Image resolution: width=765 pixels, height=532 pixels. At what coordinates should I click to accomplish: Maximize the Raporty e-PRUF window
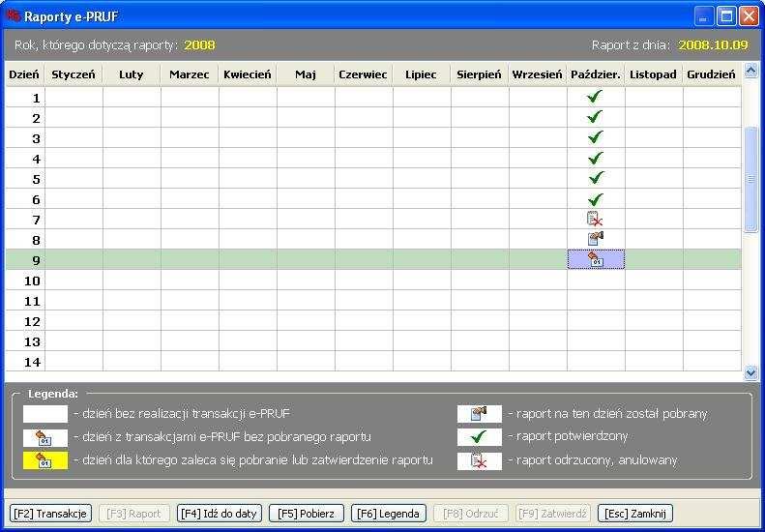coord(726,16)
